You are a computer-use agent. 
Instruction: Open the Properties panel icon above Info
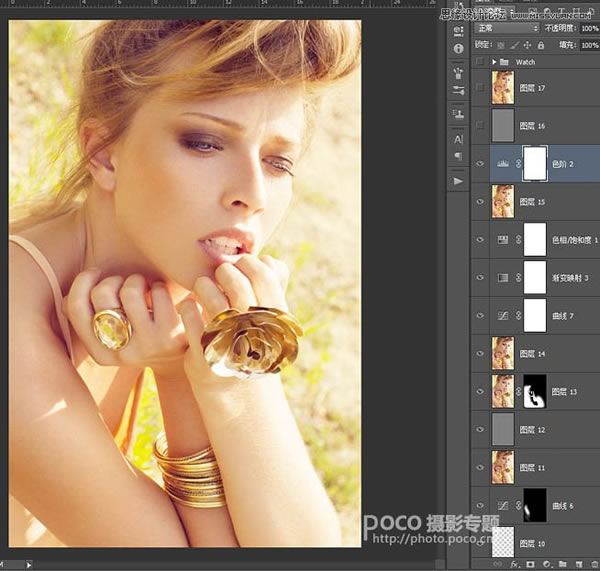tap(458, 31)
